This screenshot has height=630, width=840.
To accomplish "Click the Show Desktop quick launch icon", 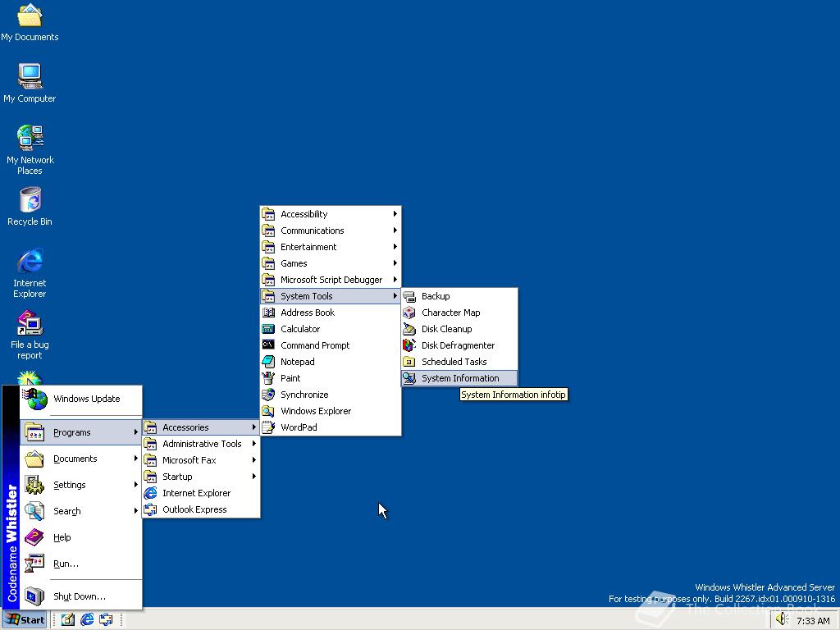I will click(67, 620).
